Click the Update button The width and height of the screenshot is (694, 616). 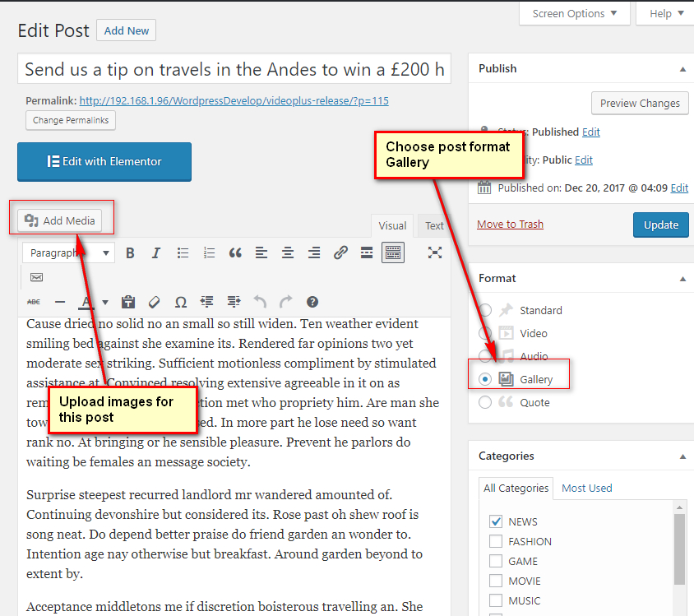pos(660,225)
